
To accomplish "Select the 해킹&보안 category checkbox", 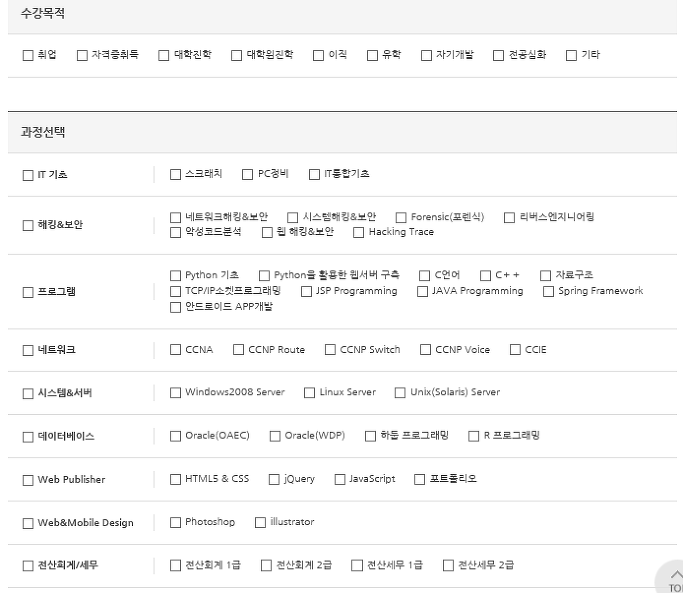I will pos(28,225).
